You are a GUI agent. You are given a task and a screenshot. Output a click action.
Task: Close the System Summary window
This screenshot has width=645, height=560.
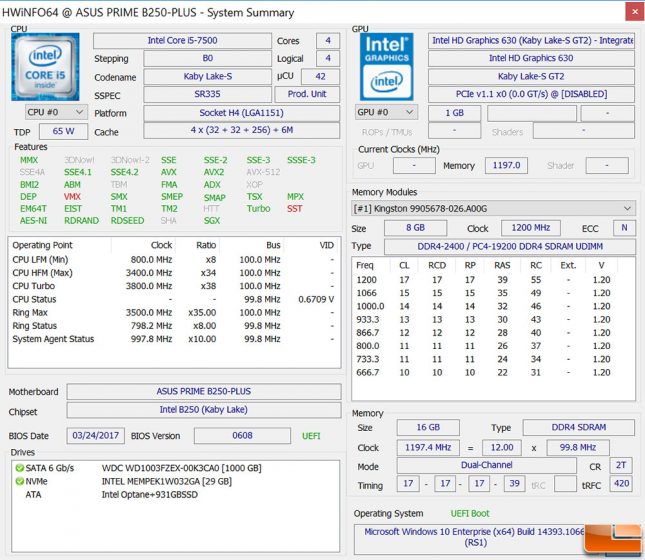[x=635, y=12]
